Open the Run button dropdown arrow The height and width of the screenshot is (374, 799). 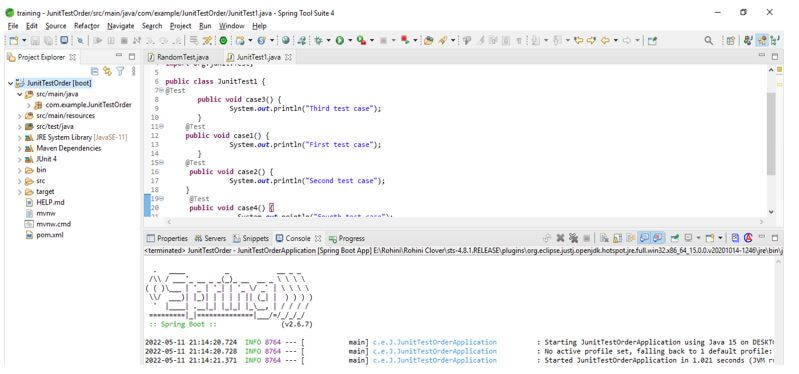click(350, 41)
